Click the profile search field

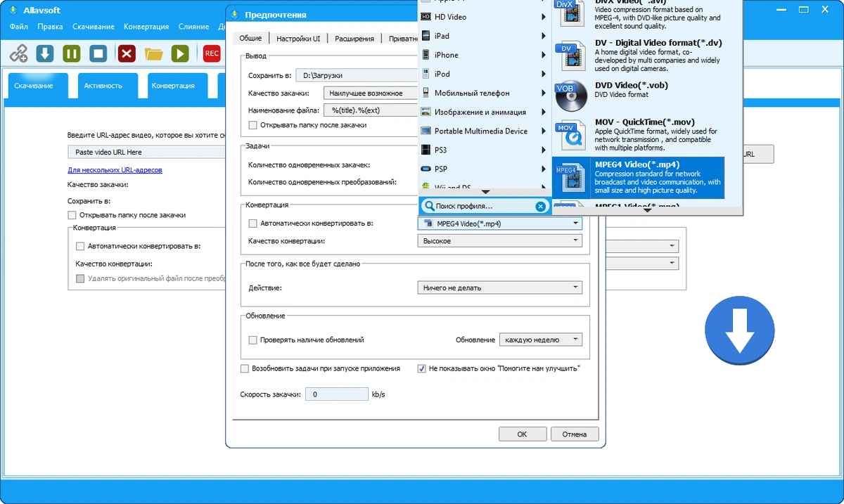(484, 206)
